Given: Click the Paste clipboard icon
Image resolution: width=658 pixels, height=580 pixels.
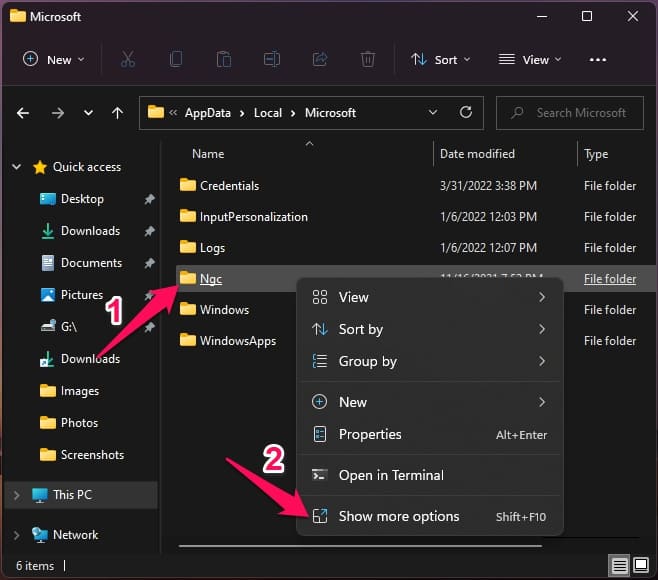Looking at the screenshot, I should (x=223, y=59).
